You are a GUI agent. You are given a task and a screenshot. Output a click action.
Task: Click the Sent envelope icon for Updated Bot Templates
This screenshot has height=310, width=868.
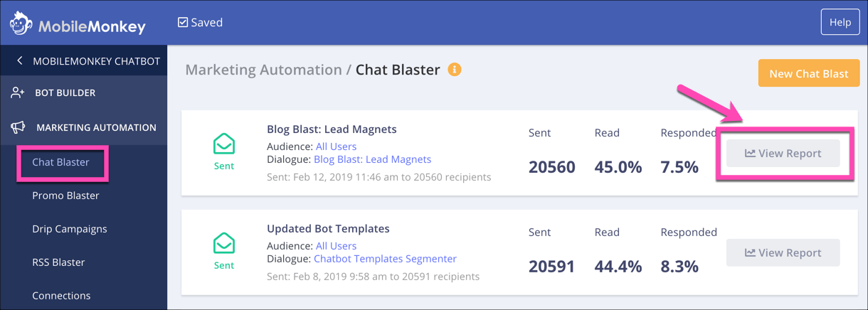click(x=224, y=243)
